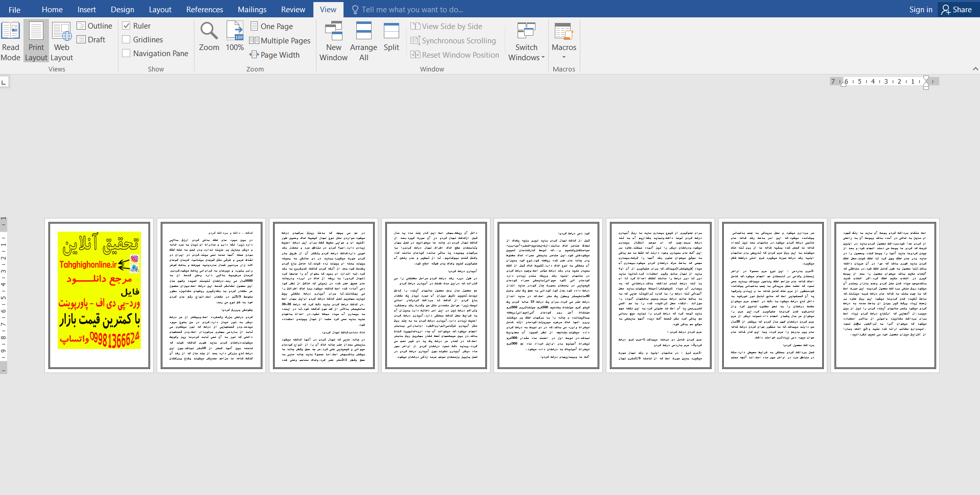Open the Zoom dialog

click(209, 37)
